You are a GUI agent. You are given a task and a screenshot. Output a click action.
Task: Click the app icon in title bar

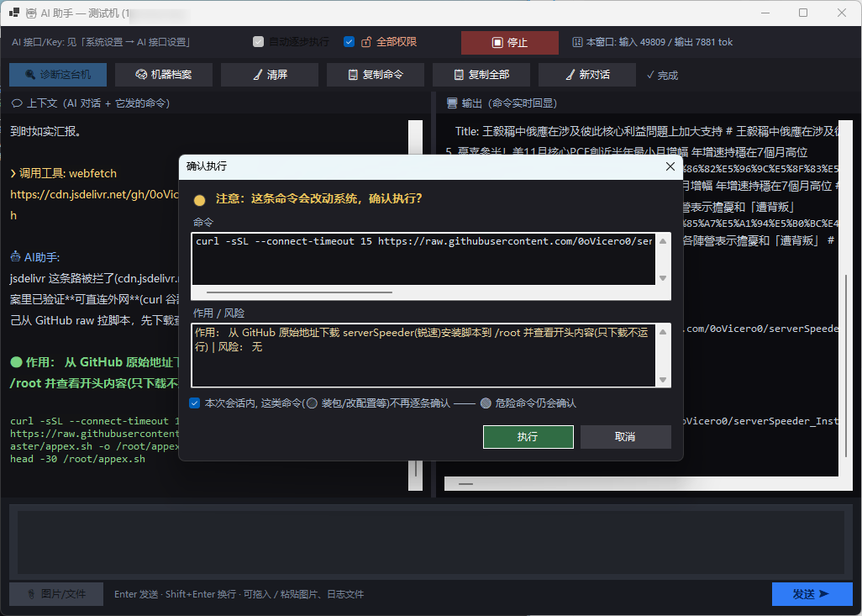click(13, 13)
